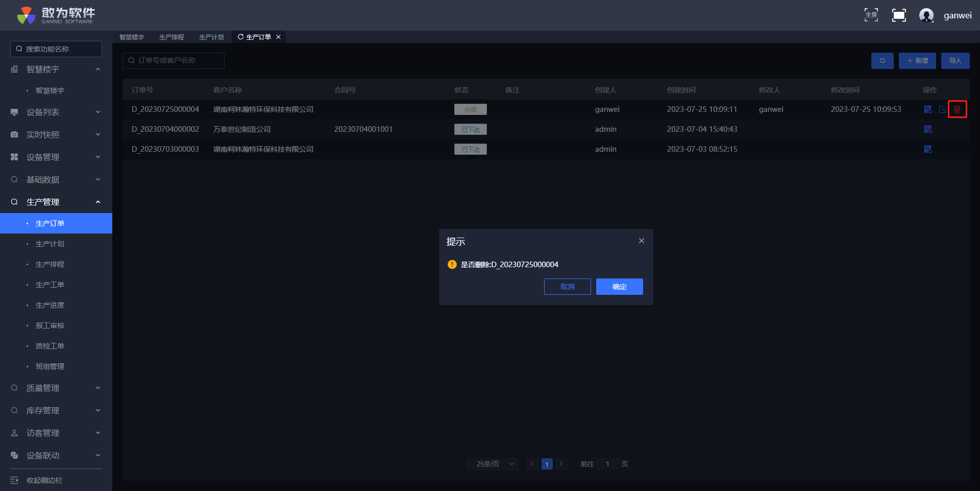Expand the 设备列表 sidebar menu
The image size is (980, 491).
56,112
